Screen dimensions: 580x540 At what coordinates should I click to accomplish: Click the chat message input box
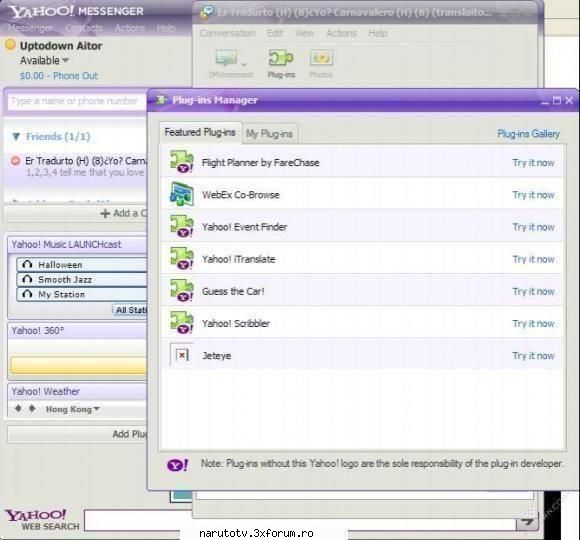(x=365, y=495)
